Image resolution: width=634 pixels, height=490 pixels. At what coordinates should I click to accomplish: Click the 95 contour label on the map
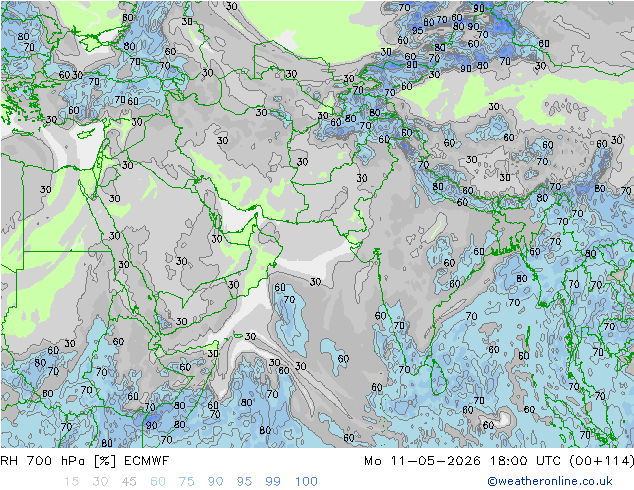417,30
